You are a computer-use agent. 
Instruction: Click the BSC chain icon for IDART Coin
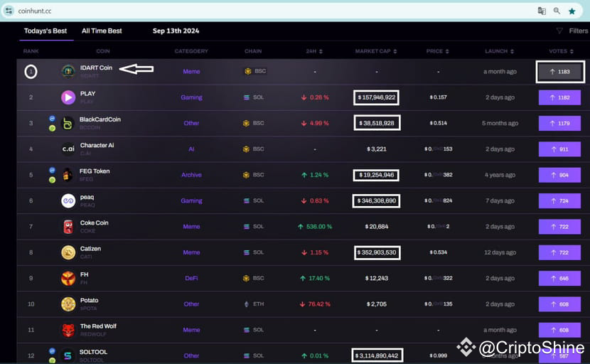[248, 71]
